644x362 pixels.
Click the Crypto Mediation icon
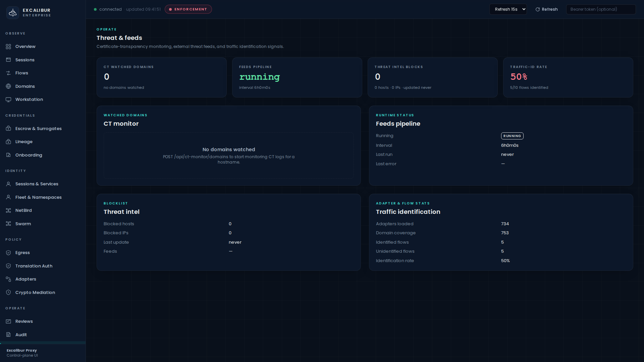[8, 293]
